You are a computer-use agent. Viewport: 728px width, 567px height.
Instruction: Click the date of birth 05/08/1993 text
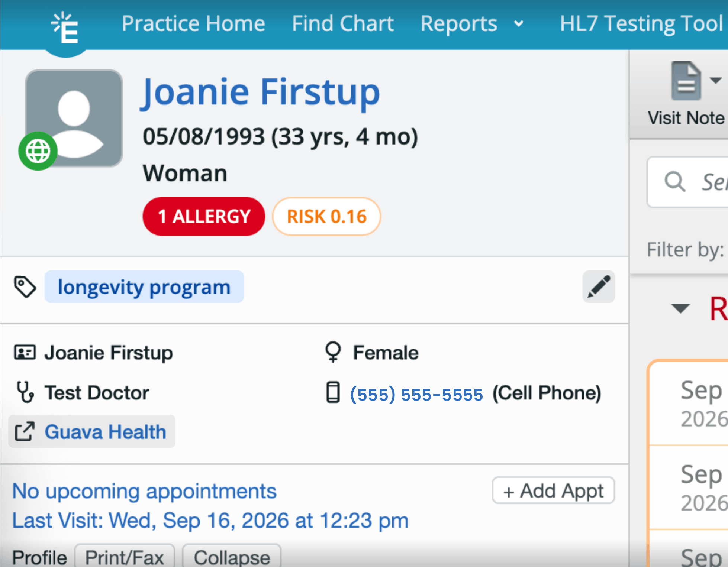204,136
